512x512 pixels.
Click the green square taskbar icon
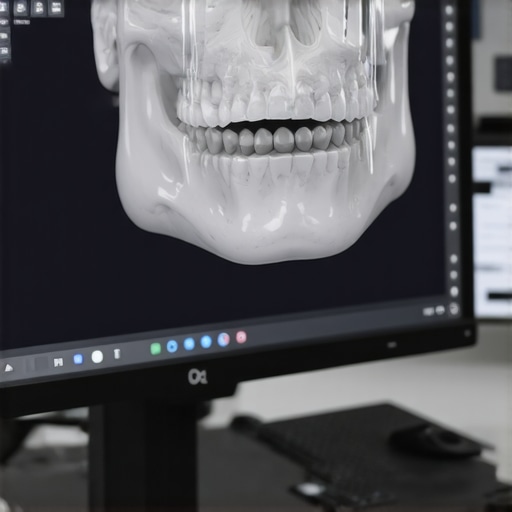155,349
